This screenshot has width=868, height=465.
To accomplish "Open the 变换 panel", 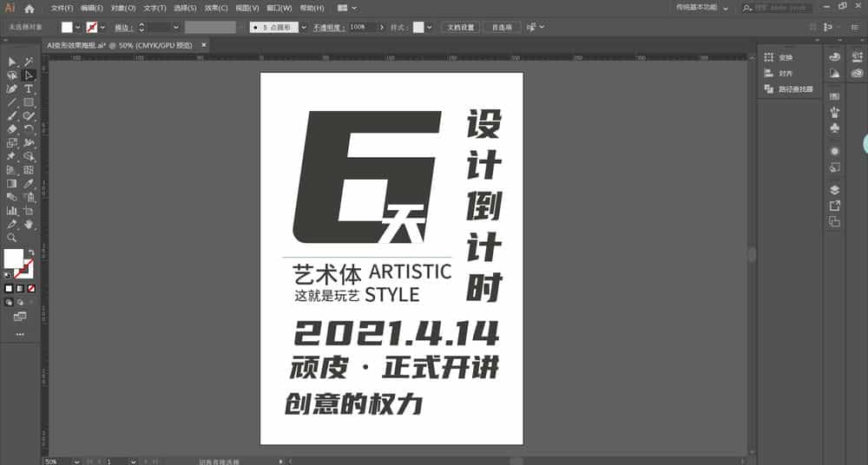I will [x=779, y=57].
